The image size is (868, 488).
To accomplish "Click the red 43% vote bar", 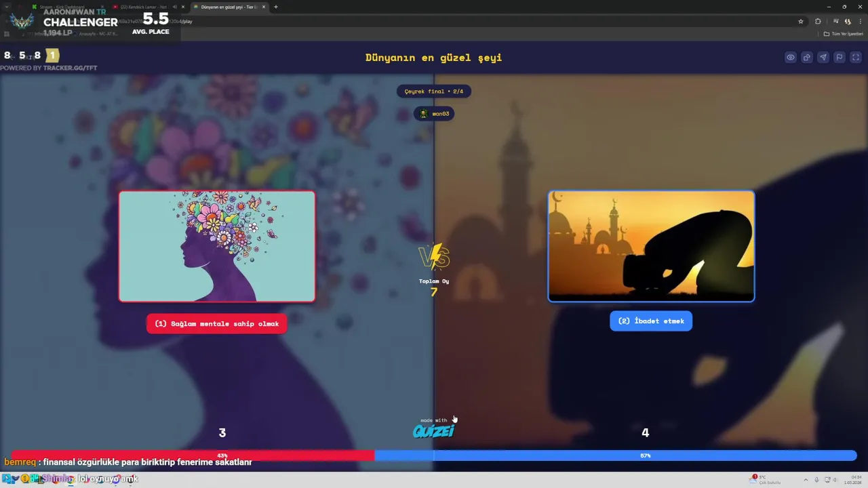I will [x=193, y=455].
